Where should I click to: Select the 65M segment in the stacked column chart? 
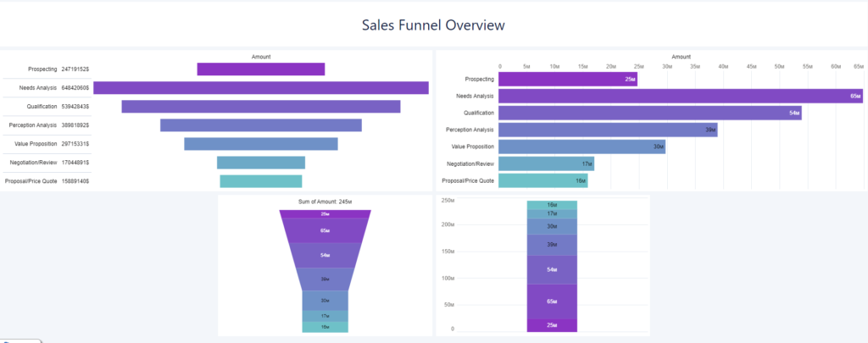(x=552, y=301)
